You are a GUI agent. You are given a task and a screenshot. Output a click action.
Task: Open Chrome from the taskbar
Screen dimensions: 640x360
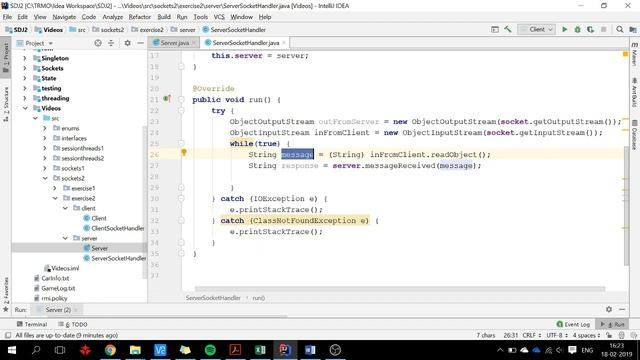110,350
